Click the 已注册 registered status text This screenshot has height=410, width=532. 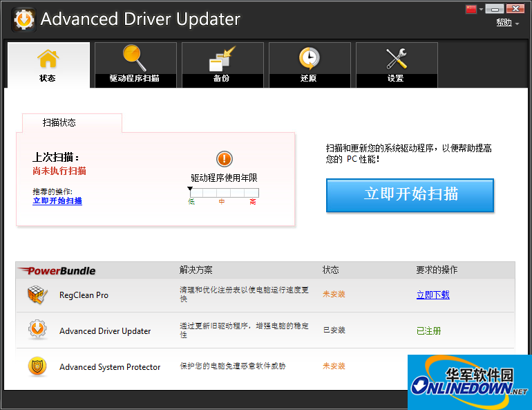tap(429, 331)
